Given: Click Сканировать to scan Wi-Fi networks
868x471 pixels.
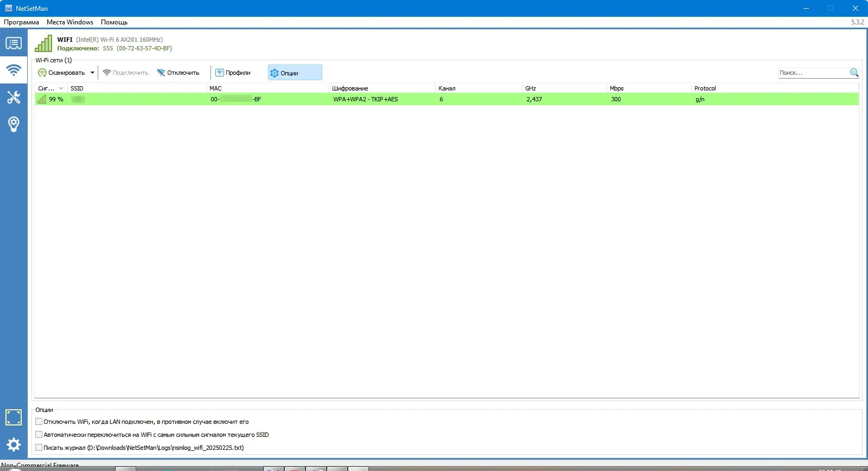Looking at the screenshot, I should 61,73.
